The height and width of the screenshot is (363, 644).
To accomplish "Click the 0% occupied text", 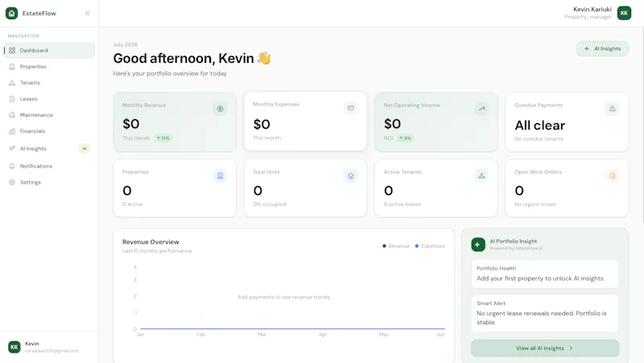I will (x=270, y=204).
